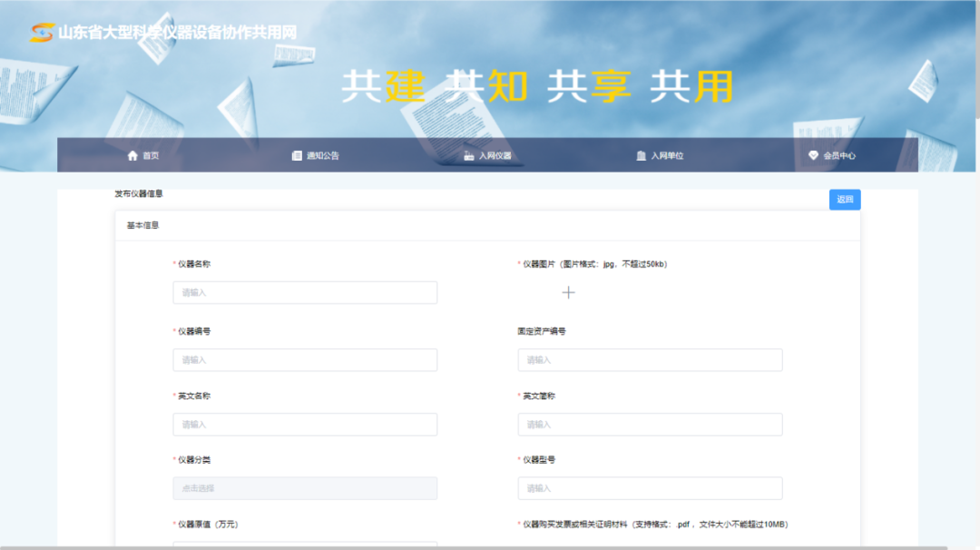Viewport: 980px width, 550px height.
Task: Click the instrument icon beside 入网仪器
Action: (x=469, y=155)
